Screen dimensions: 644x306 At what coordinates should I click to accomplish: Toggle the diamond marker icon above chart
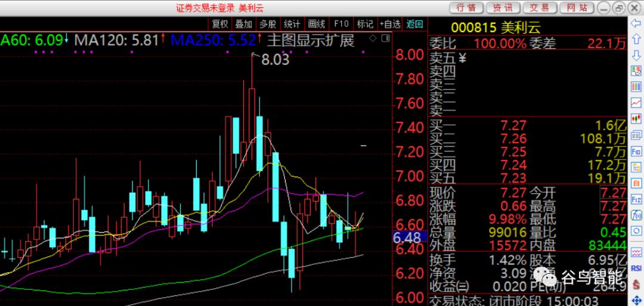(373, 39)
